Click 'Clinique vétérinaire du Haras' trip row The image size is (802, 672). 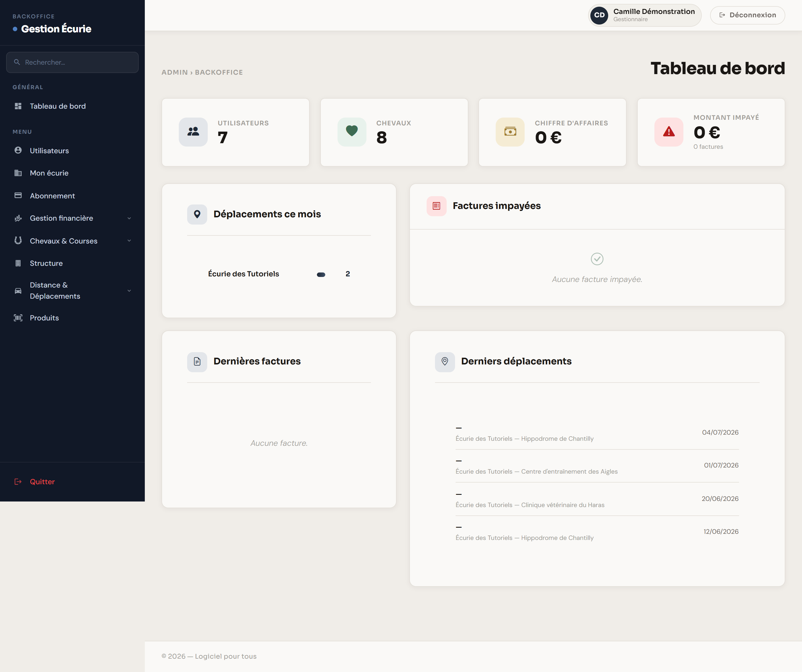[x=597, y=499]
